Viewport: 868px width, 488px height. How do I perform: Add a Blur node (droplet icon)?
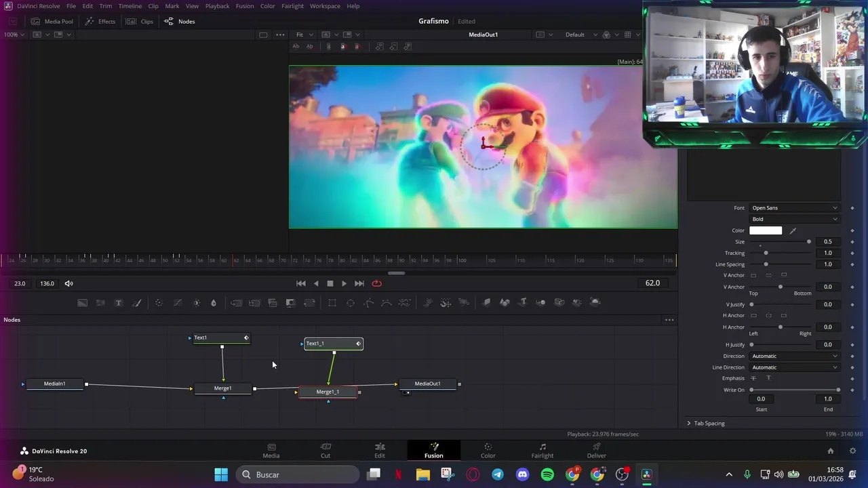point(214,302)
